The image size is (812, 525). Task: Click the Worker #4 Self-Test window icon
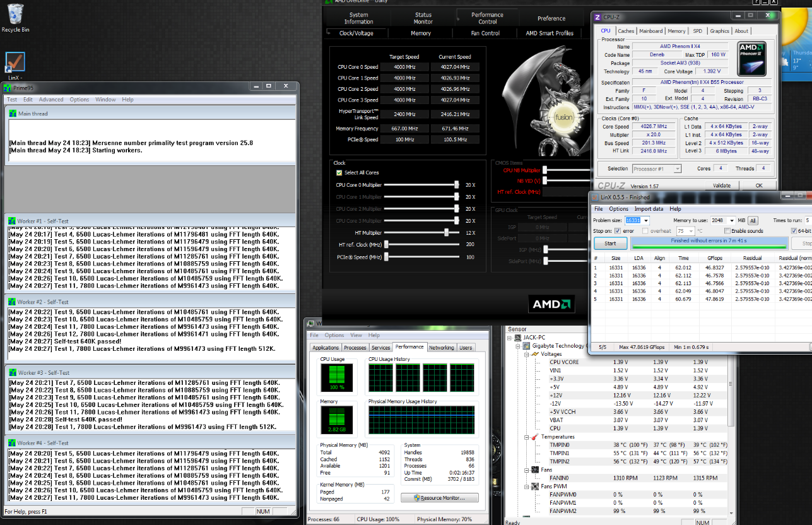(x=12, y=443)
